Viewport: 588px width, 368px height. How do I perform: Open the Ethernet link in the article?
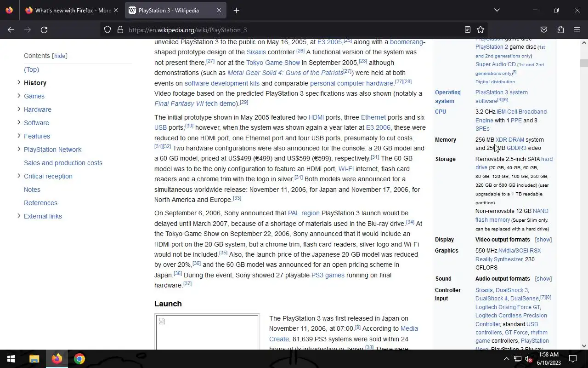coord(373,117)
